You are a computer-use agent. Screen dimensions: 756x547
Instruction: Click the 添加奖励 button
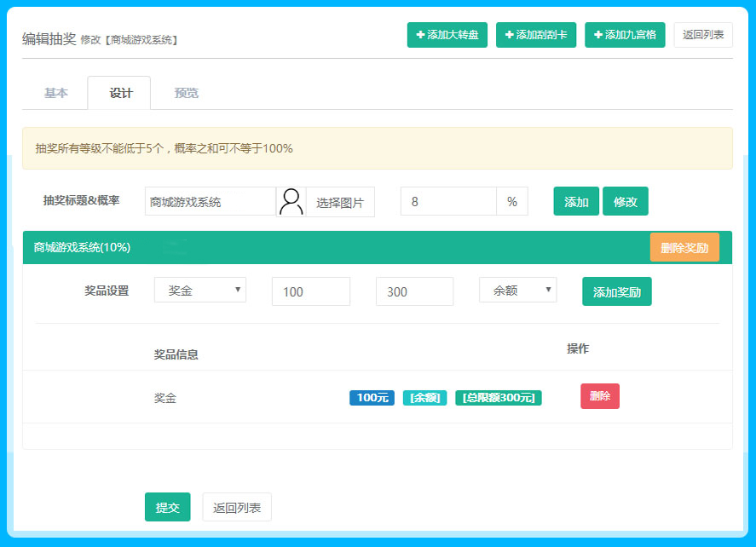click(x=616, y=291)
